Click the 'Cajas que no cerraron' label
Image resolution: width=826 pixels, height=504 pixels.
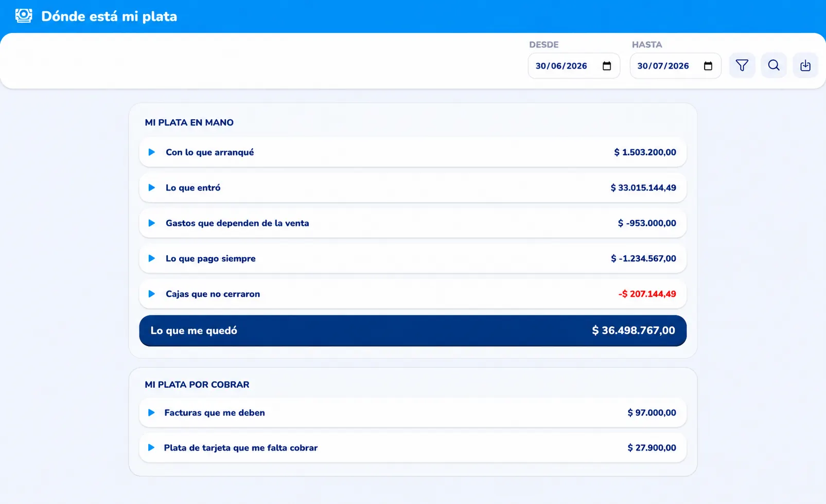(x=213, y=294)
